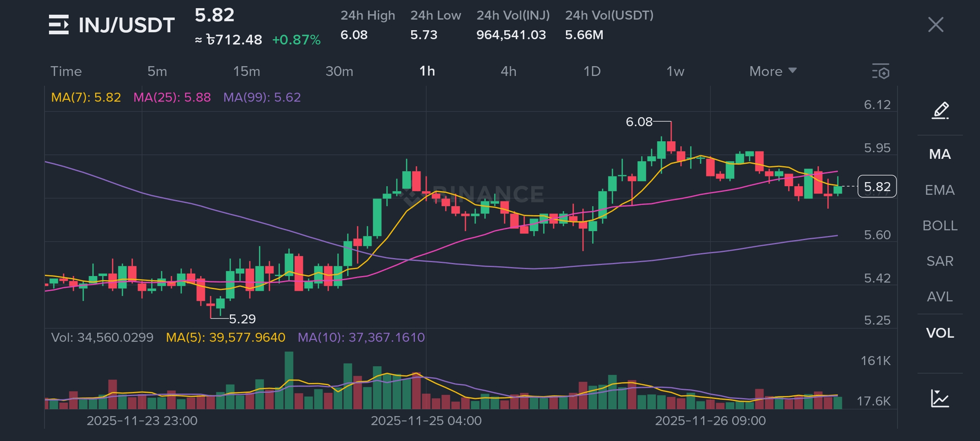Select the 1D timeframe

click(592, 71)
